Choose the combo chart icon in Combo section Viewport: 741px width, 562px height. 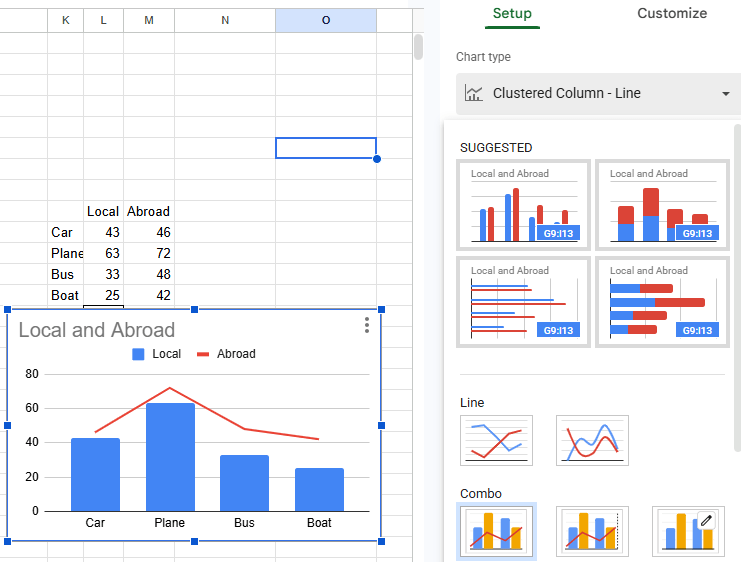(x=496, y=531)
